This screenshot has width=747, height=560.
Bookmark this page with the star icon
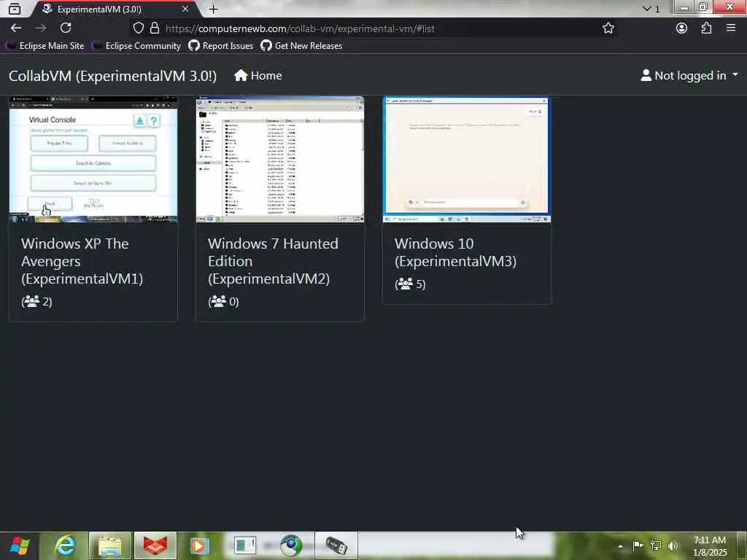coord(608,28)
